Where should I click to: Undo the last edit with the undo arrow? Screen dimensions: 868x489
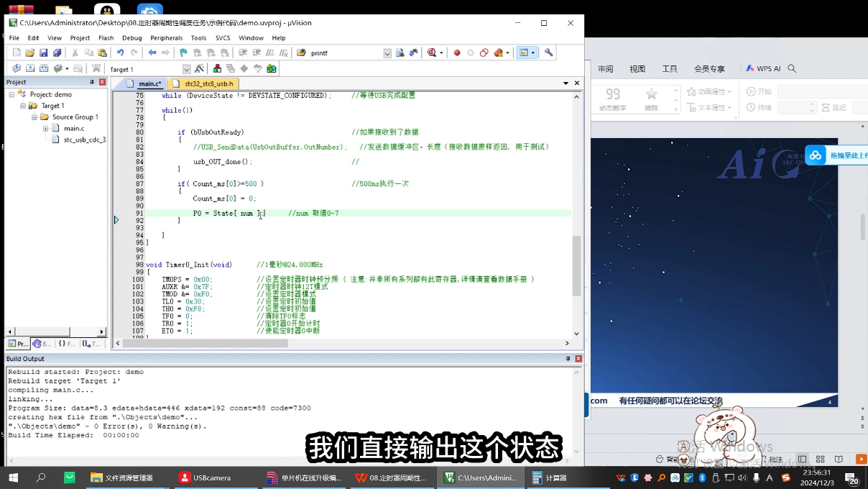click(120, 52)
